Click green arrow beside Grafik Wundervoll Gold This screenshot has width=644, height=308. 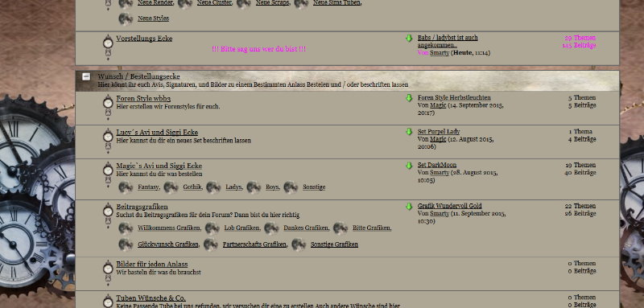click(x=409, y=207)
